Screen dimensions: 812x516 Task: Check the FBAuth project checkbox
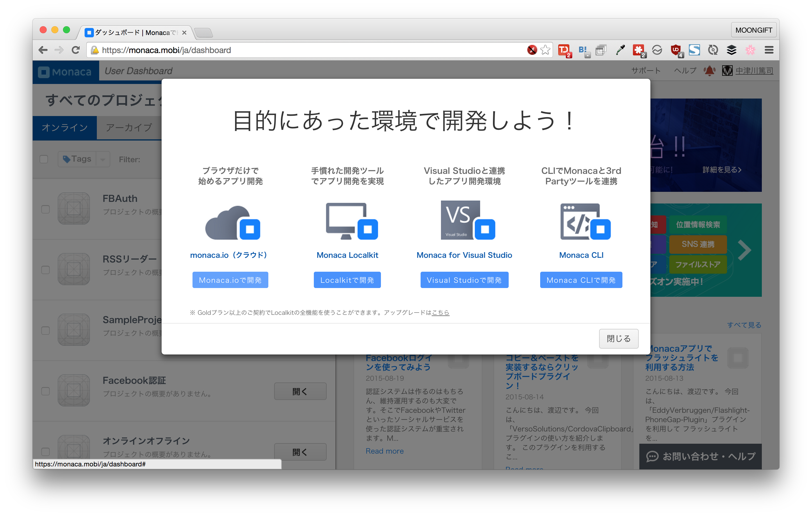coord(45,209)
